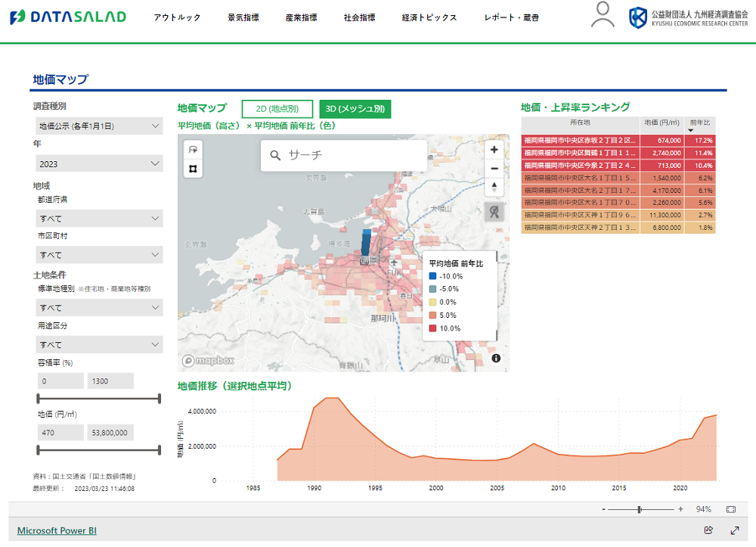Select the ranking row 舞鶴１丁目
The height and width of the screenshot is (547, 756).
click(618, 153)
